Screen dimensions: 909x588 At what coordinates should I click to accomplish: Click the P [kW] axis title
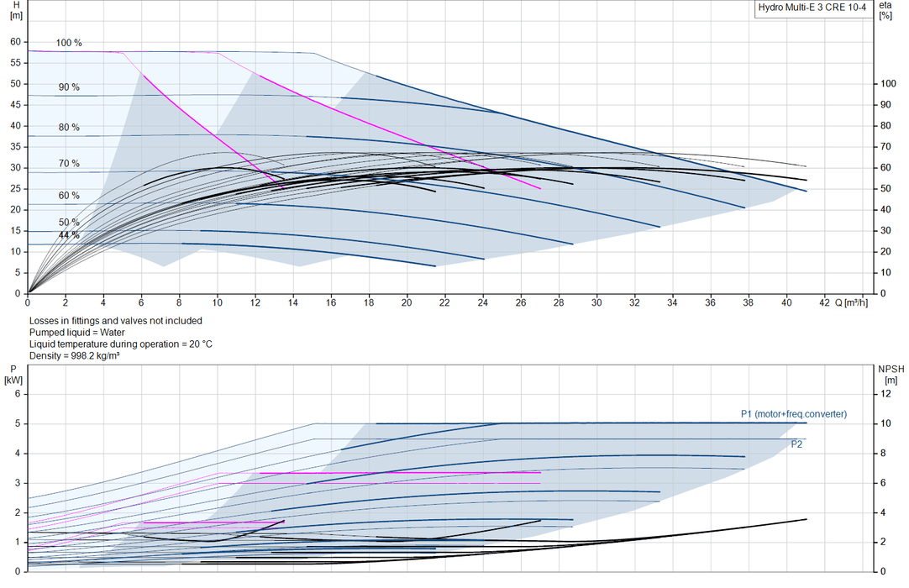[x=13, y=375]
